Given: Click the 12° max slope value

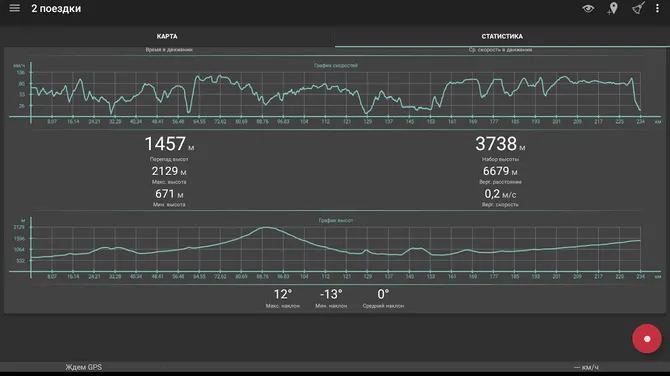Looking at the screenshot, I should tap(283, 294).
